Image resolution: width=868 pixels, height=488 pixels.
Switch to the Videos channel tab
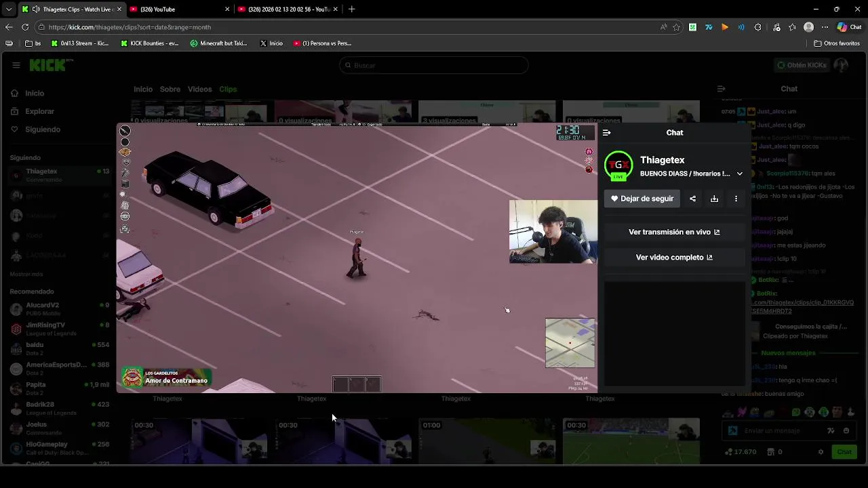point(200,89)
